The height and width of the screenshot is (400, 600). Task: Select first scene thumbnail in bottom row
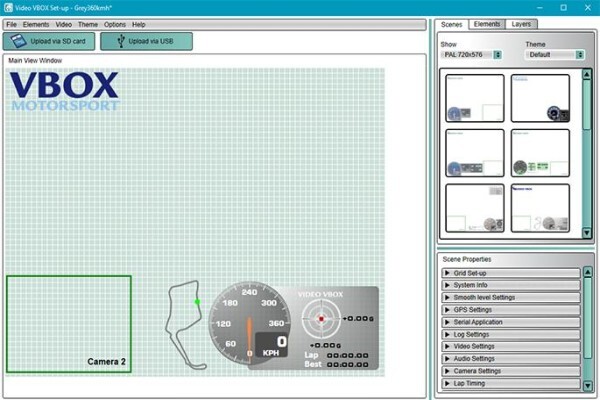475,208
